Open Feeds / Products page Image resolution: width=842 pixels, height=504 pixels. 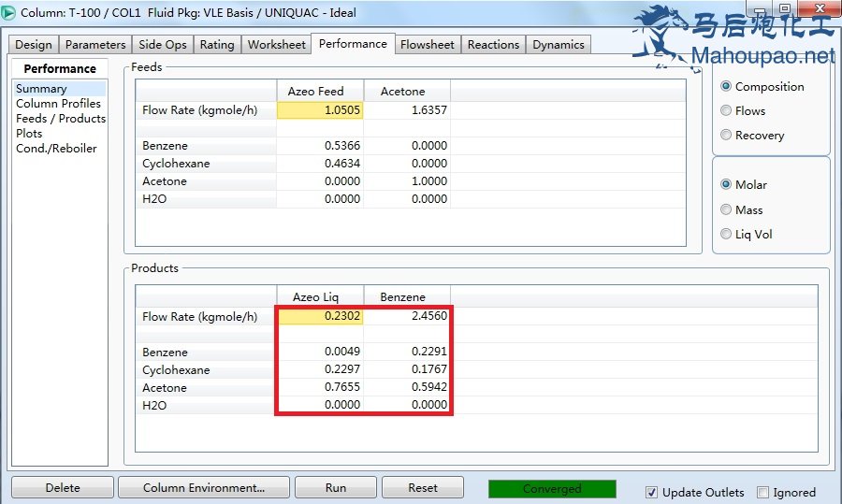61,119
